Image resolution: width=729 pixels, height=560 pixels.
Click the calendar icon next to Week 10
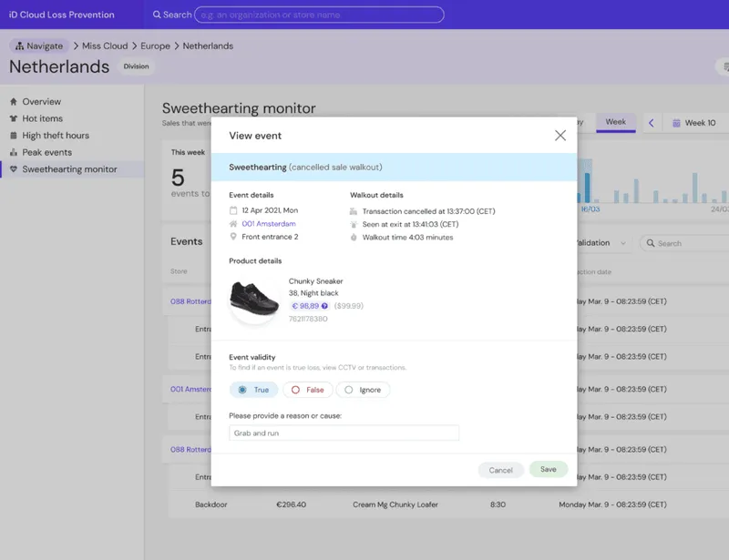[676, 123]
